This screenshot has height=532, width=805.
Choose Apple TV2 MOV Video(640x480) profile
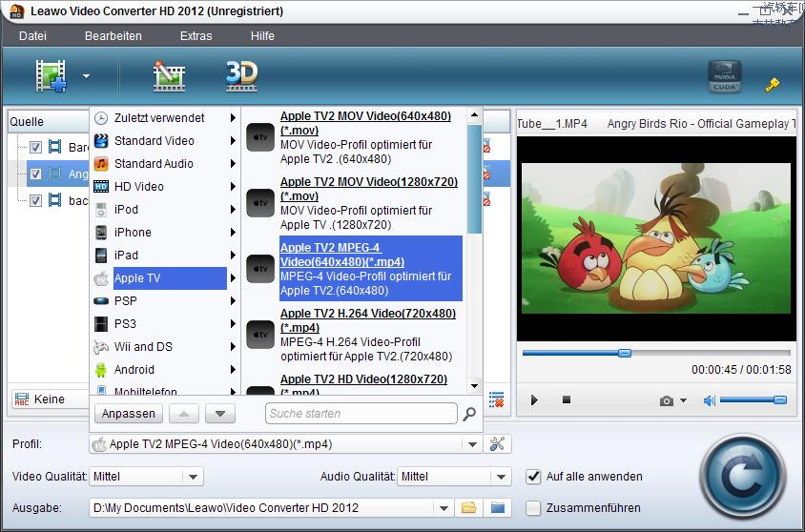tap(354, 137)
